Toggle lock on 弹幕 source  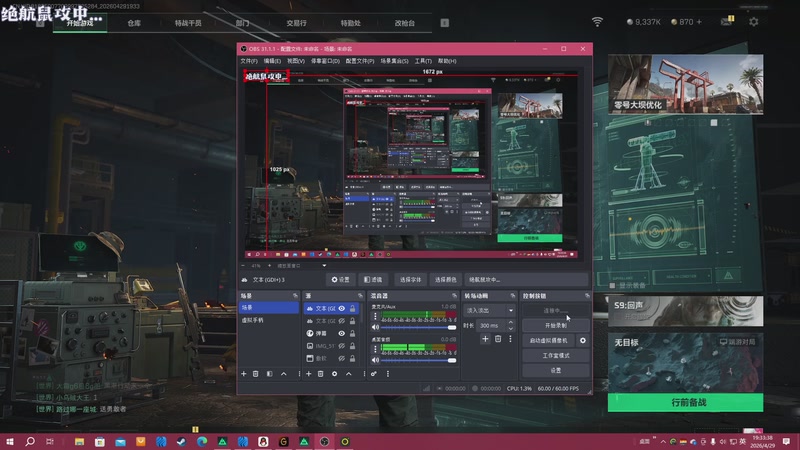point(353,333)
